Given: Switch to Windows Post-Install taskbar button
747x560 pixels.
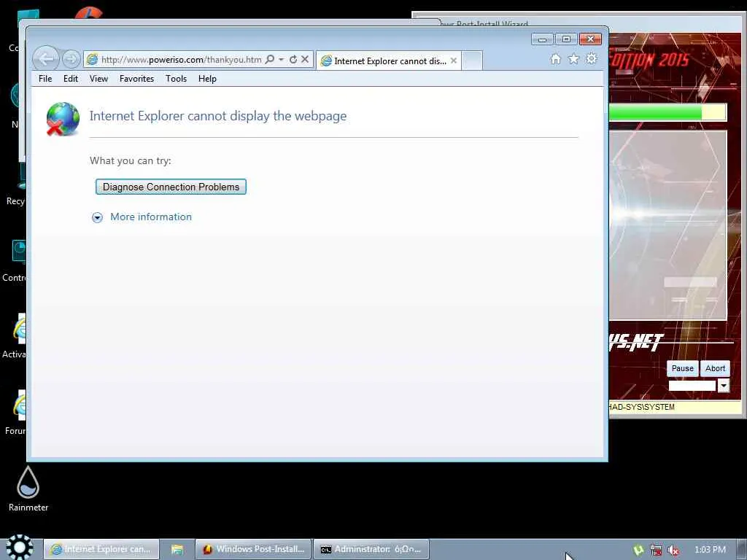Looking at the screenshot, I should click(x=253, y=549).
